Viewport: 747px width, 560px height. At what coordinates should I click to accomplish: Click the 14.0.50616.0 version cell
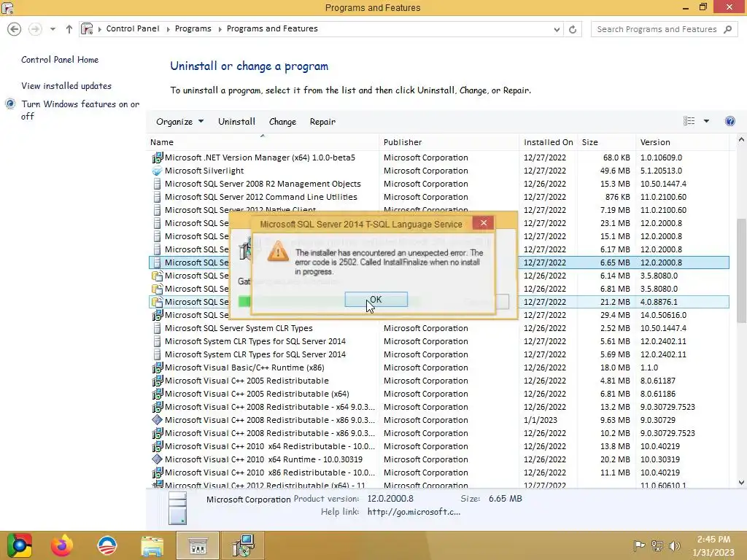tap(663, 315)
